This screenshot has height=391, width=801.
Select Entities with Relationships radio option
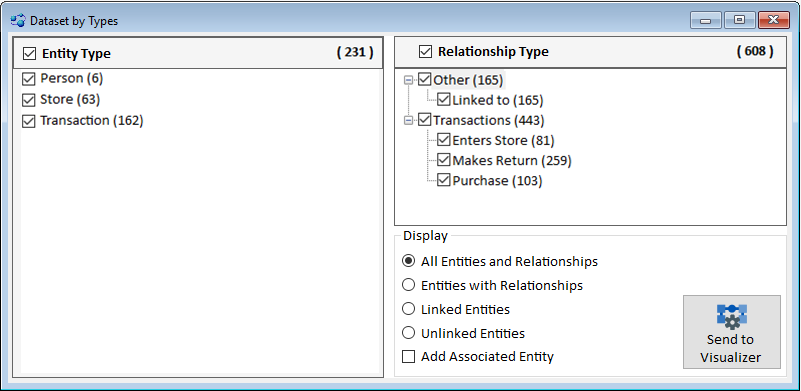point(408,285)
